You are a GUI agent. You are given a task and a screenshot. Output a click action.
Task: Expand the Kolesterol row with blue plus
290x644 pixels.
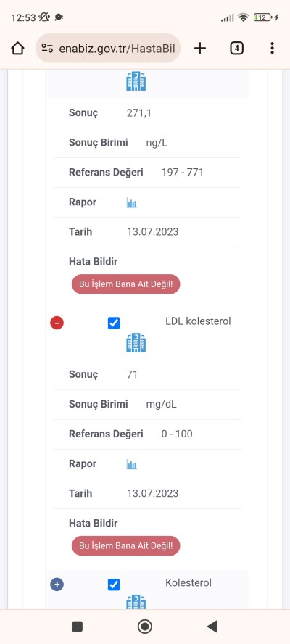tap(57, 584)
